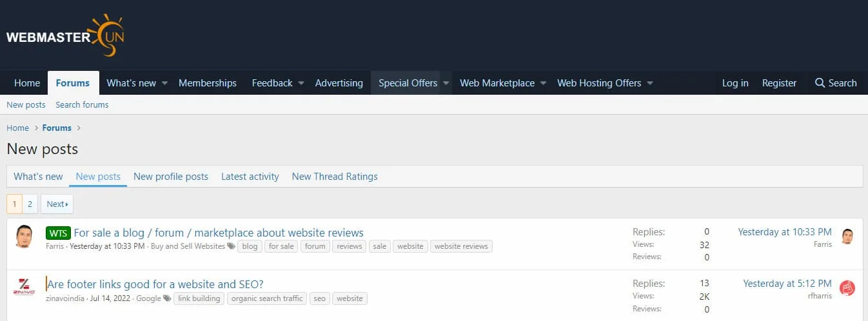The width and height of the screenshot is (868, 321).
Task: Open the Web Hosting Offers nav item
Action: pyautogui.click(x=599, y=83)
